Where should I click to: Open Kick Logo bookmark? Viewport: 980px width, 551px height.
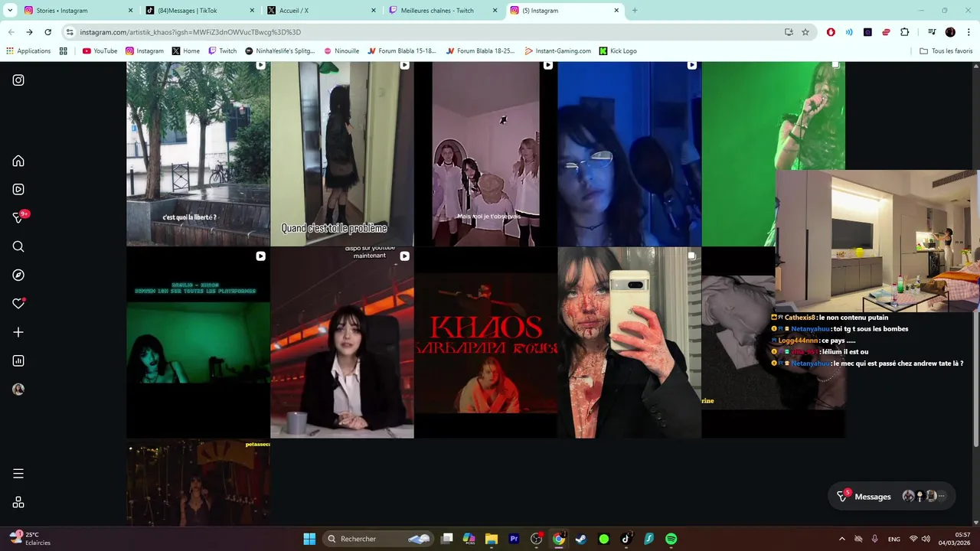pyautogui.click(x=618, y=51)
